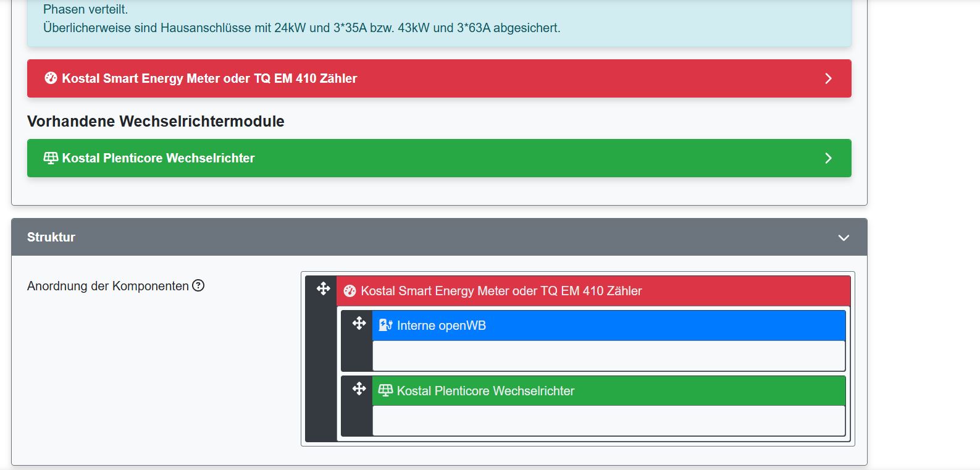Grab move handle of Kostal Smart Energy Meter in structure

(x=323, y=288)
